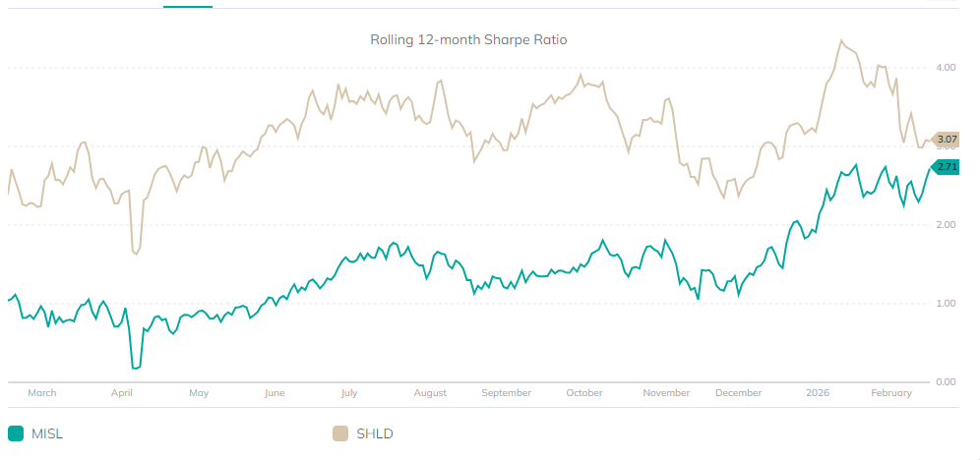The height and width of the screenshot is (460, 980).
Task: Click the Rolling 12-month Sharpe Ratio title
Action: pos(468,40)
